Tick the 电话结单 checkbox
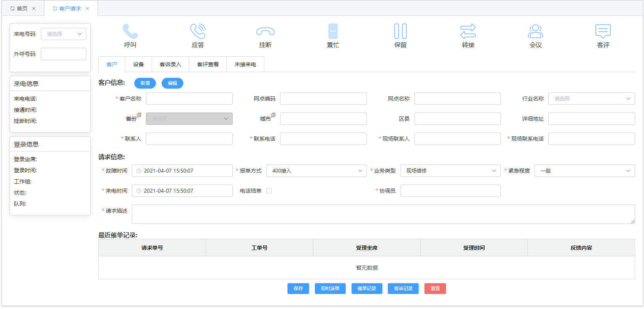The image size is (644, 309). pos(269,191)
